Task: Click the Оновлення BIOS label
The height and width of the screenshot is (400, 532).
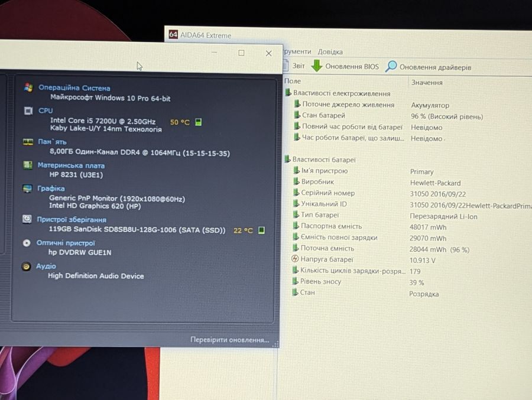Action: tap(352, 67)
